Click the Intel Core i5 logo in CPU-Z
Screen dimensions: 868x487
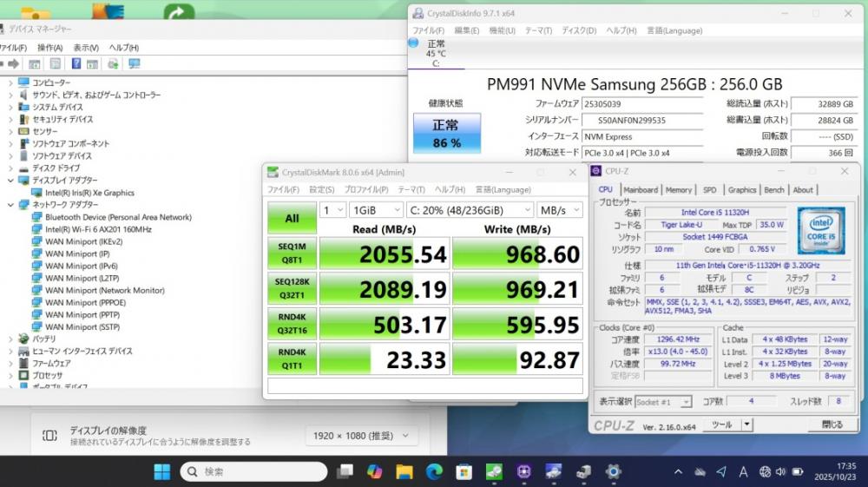tap(821, 230)
